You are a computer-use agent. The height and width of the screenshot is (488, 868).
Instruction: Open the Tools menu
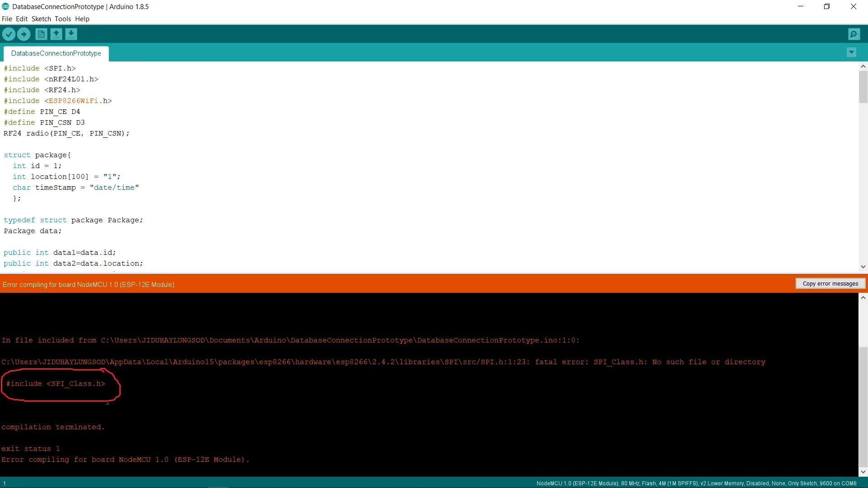[62, 19]
